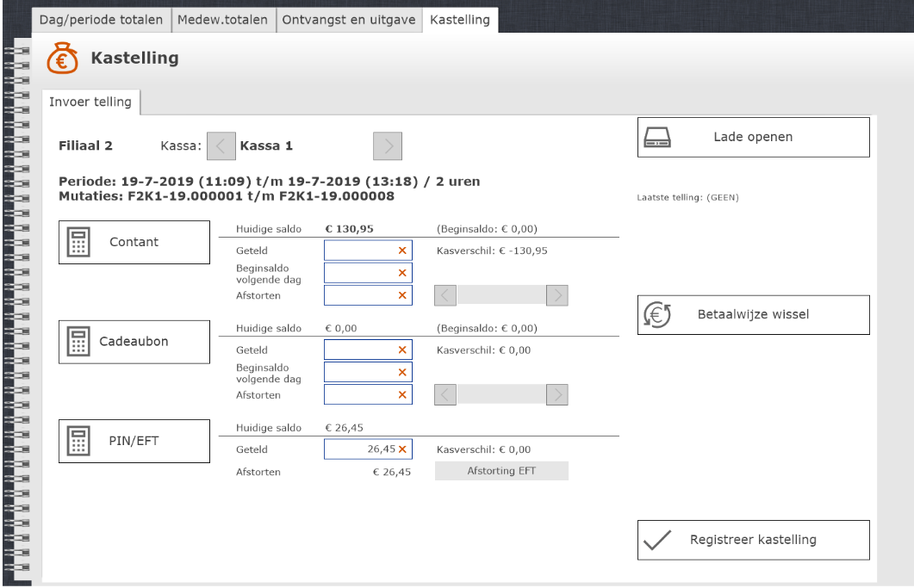Click the calculator icon next to Cadeaubon

[78, 343]
